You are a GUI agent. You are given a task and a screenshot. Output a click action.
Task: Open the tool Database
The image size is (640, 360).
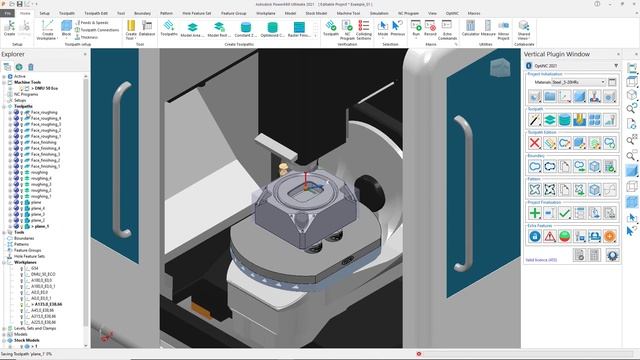[147, 28]
